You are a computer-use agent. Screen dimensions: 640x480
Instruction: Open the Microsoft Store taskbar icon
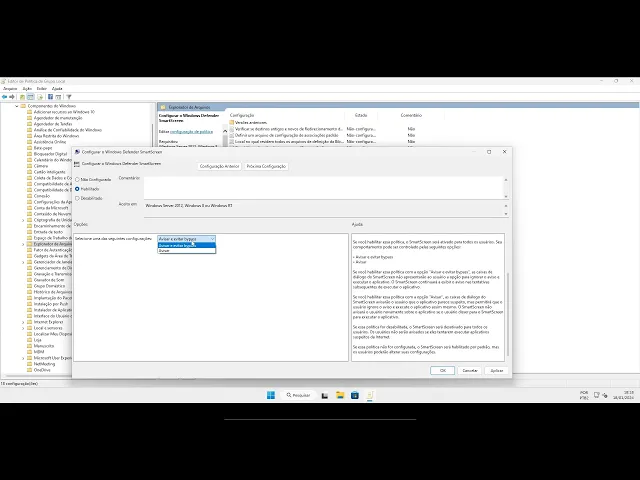pos(355,395)
